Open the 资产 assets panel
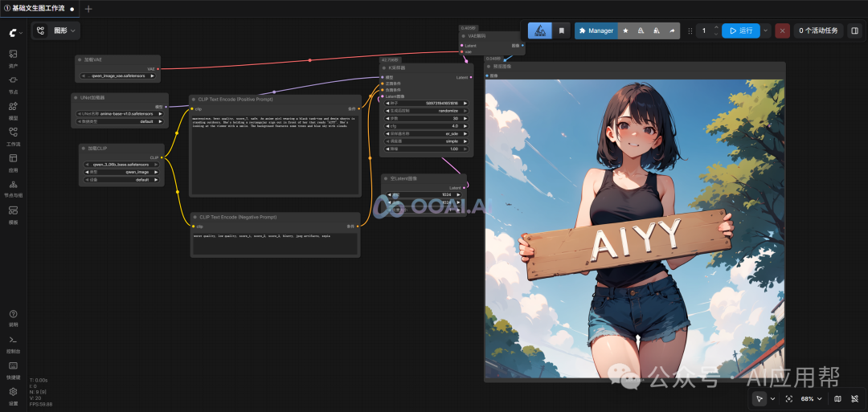The image size is (868, 412). [14, 58]
